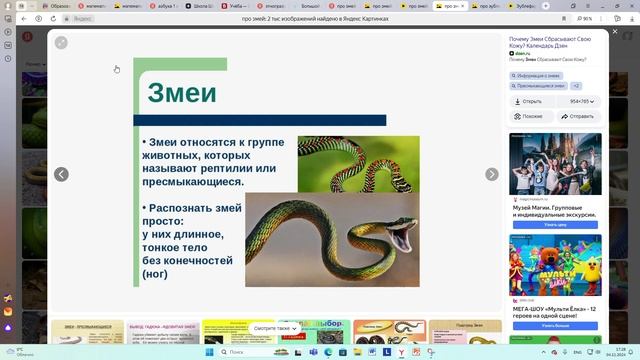Close the image viewer with the X

click(x=615, y=31)
